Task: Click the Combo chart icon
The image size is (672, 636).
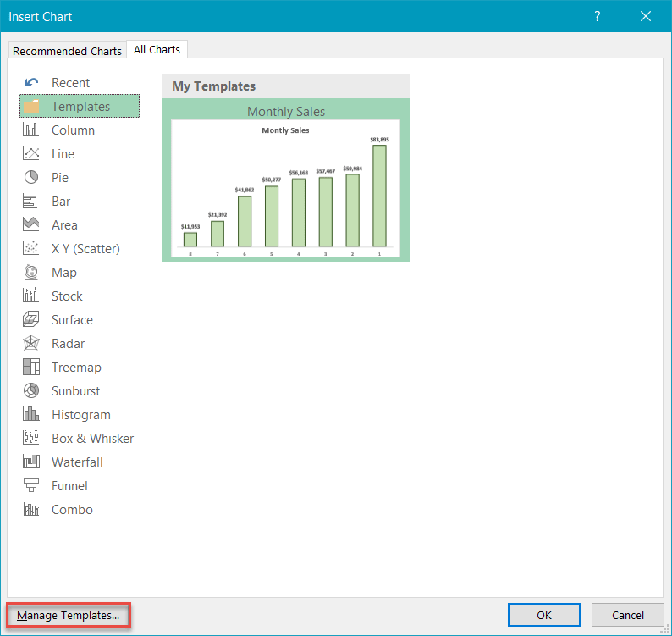Action: (x=30, y=509)
